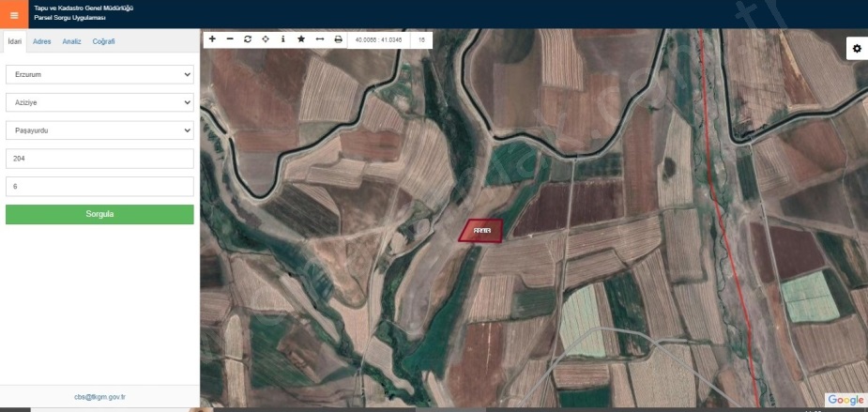This screenshot has width=868, height=412.
Task: Print the map using printer icon
Action: pyautogui.click(x=338, y=39)
